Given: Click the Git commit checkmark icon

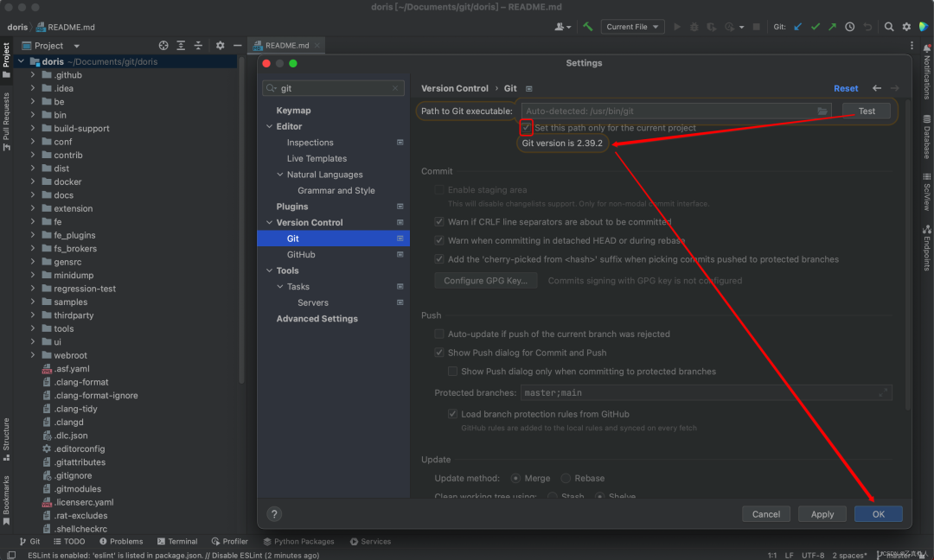Looking at the screenshot, I should point(816,27).
